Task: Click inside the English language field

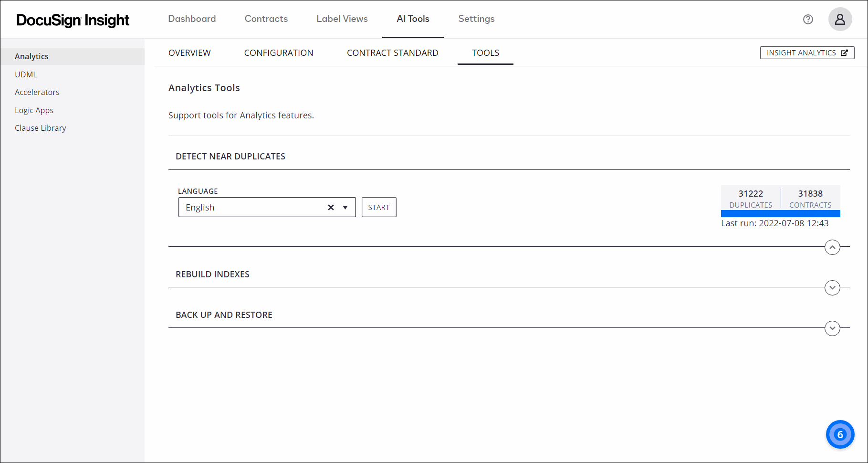Action: pos(239,207)
